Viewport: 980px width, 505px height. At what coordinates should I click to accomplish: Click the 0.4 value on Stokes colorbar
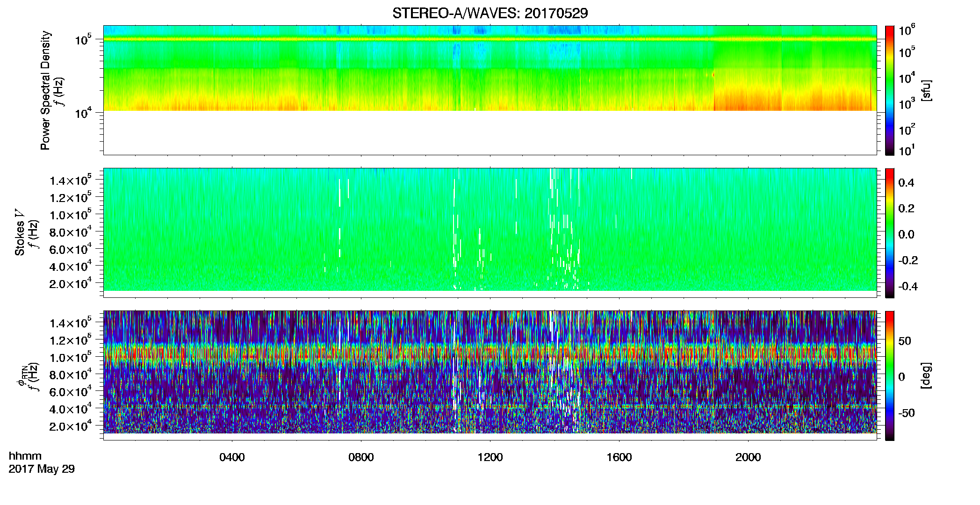click(x=906, y=183)
